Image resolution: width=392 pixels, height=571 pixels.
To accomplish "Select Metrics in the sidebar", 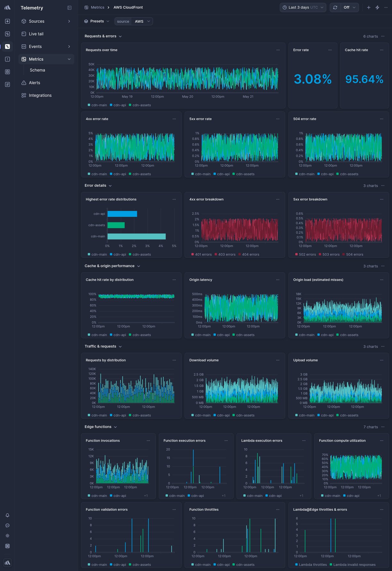I will click(46, 59).
